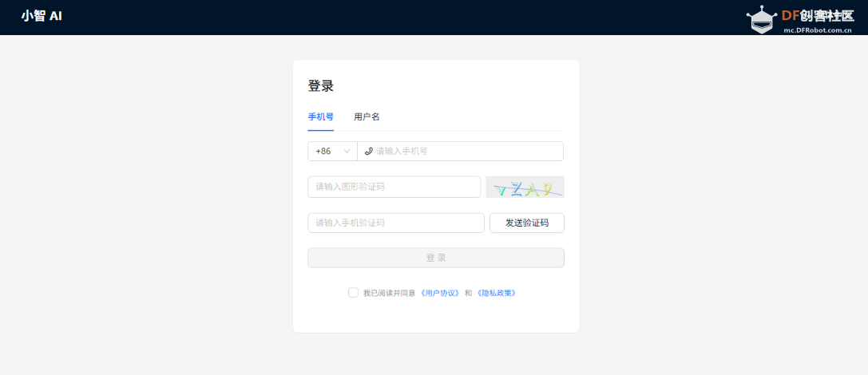
Task: Open the +86 country code dropdown
Action: [333, 151]
